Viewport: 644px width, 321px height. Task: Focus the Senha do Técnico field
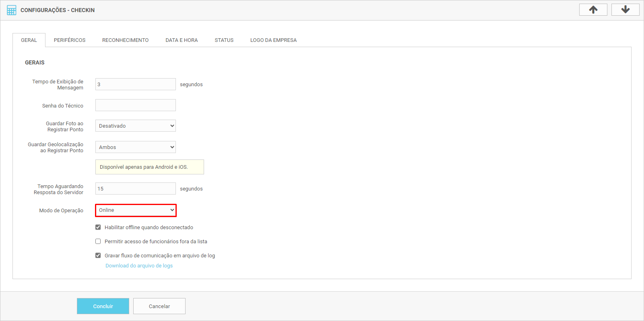click(x=135, y=105)
